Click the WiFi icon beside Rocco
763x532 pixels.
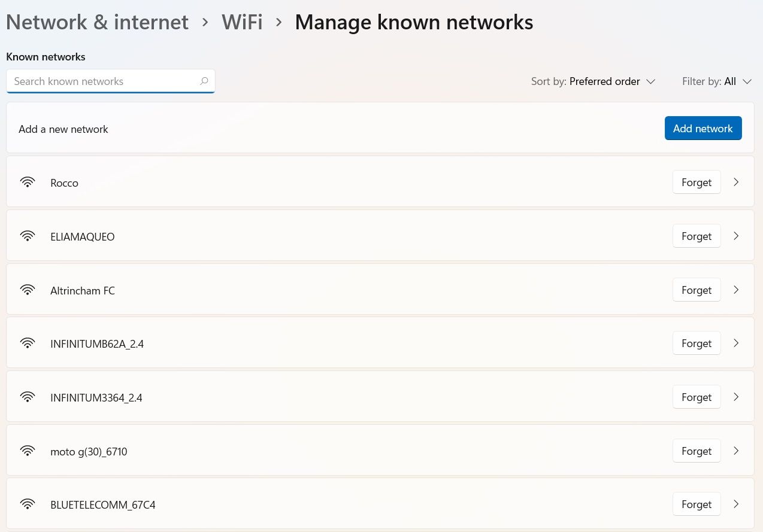(28, 182)
